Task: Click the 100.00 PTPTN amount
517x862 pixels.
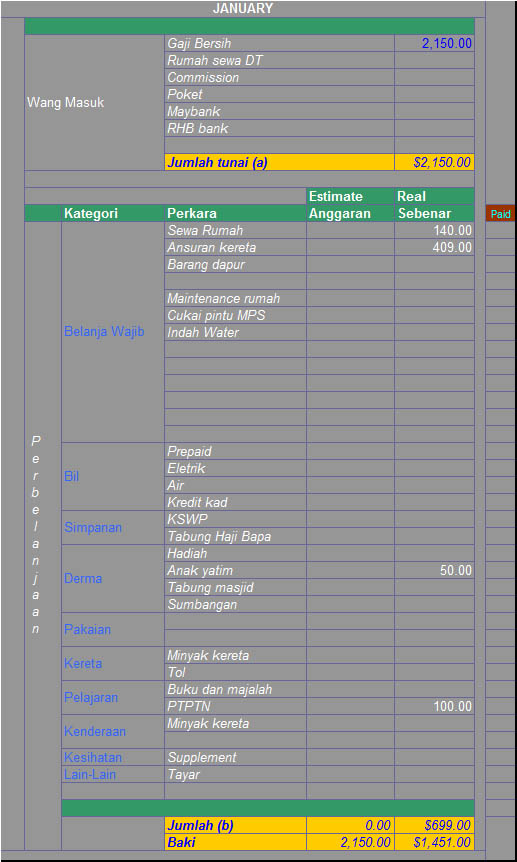Action: pyautogui.click(x=434, y=706)
